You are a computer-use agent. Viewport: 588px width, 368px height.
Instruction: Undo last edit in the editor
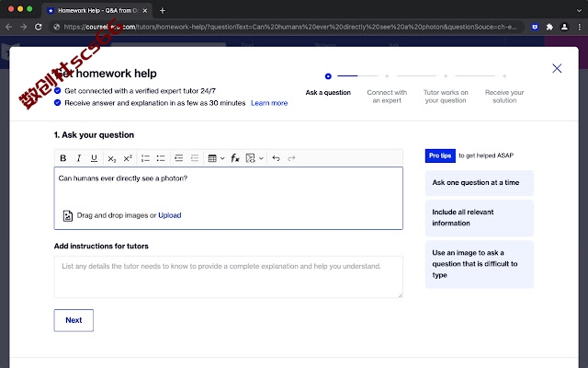[x=276, y=158]
